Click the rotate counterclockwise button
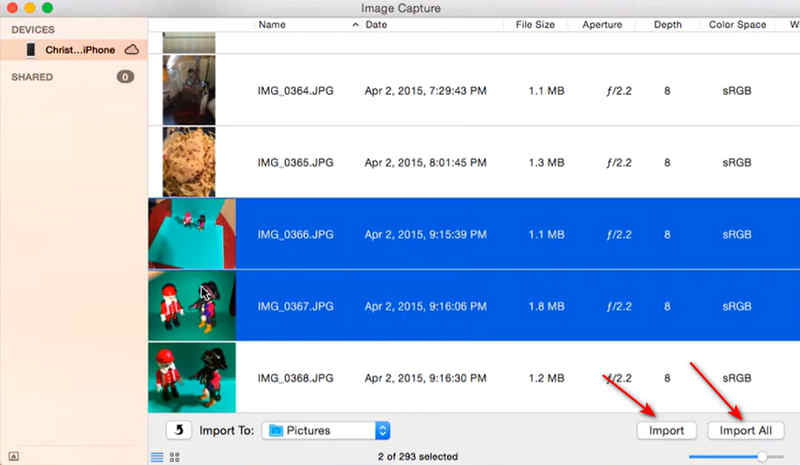 [179, 430]
